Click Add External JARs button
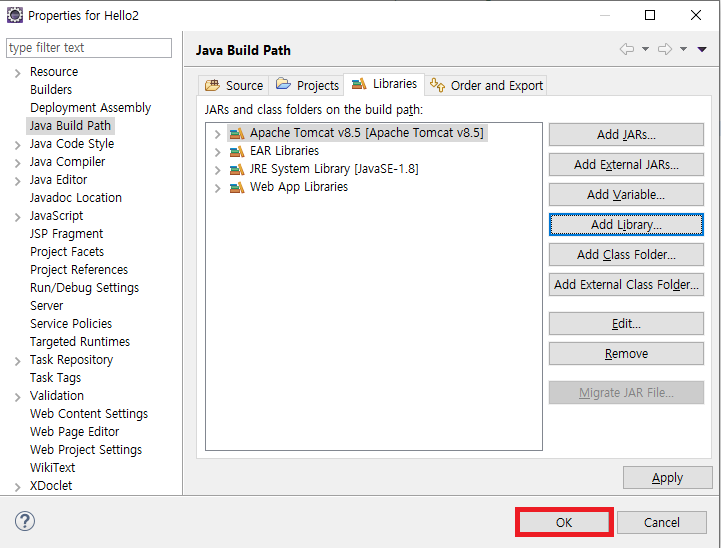 (626, 165)
